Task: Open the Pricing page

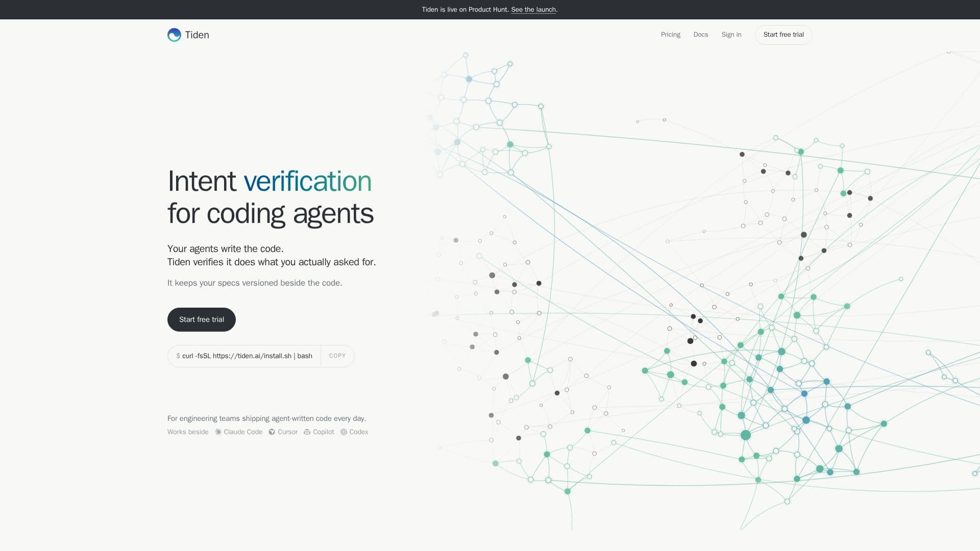Action: [671, 35]
